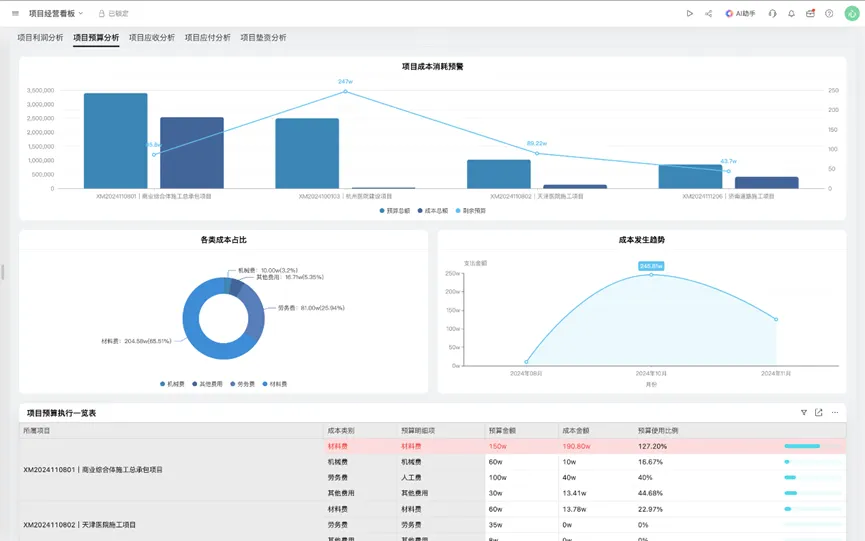Open the AI助手 assistant

pos(740,14)
